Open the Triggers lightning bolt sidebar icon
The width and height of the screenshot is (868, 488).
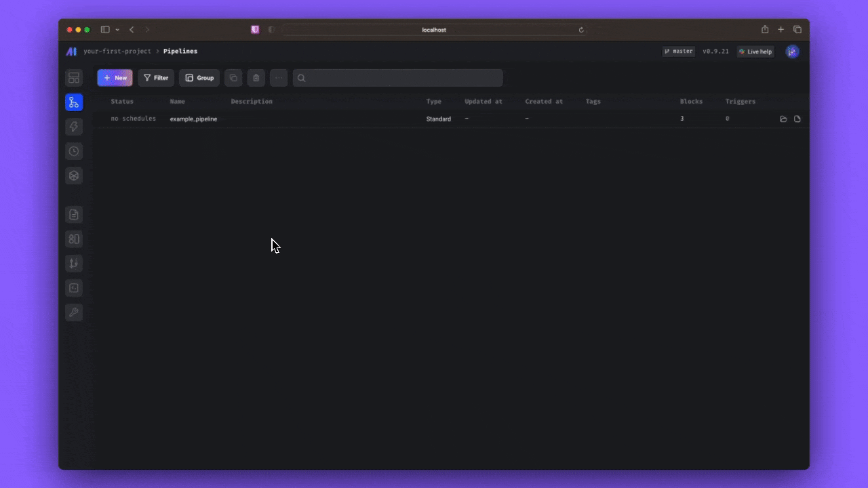click(x=74, y=127)
